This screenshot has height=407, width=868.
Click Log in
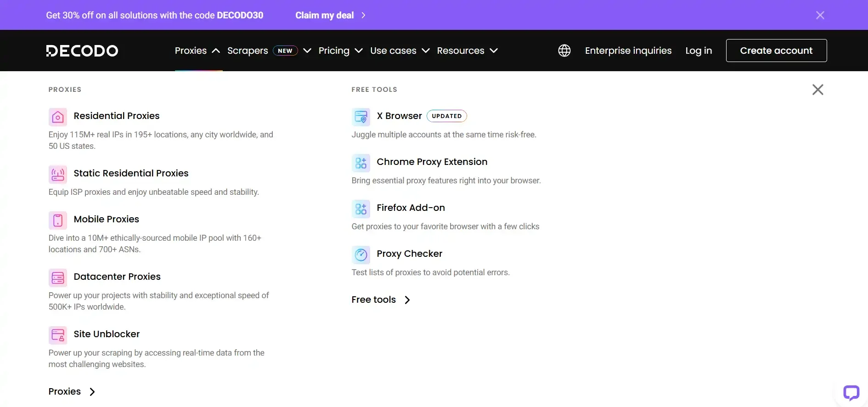point(699,51)
